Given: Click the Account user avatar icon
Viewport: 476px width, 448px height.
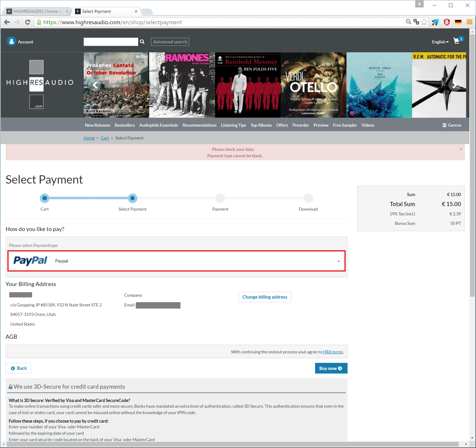Looking at the screenshot, I should pos(11,41).
